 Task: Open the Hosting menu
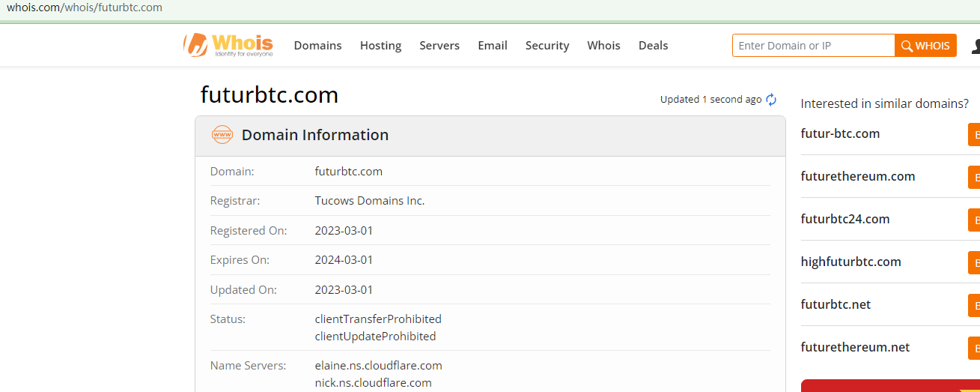[x=380, y=46]
